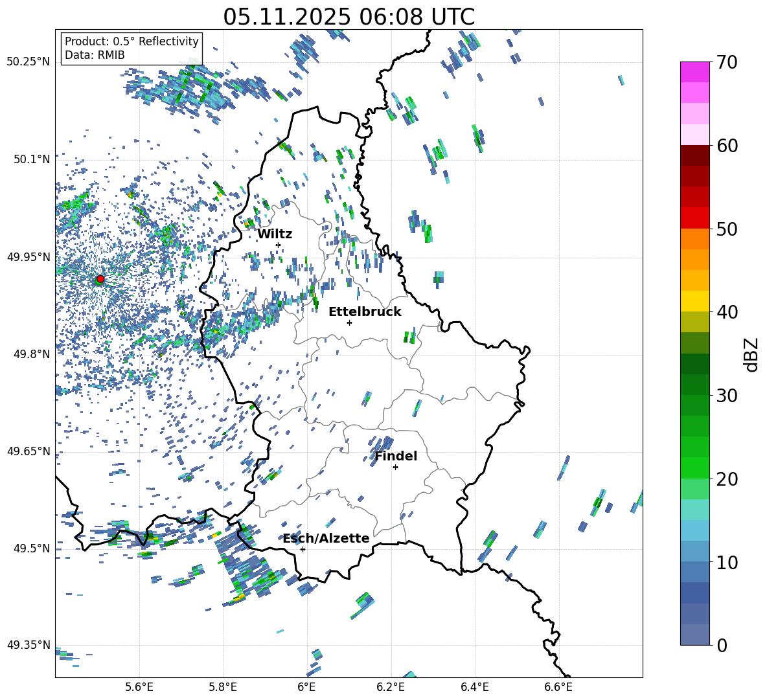
Task: Click the 49.35°N latitude label
Action: point(28,645)
